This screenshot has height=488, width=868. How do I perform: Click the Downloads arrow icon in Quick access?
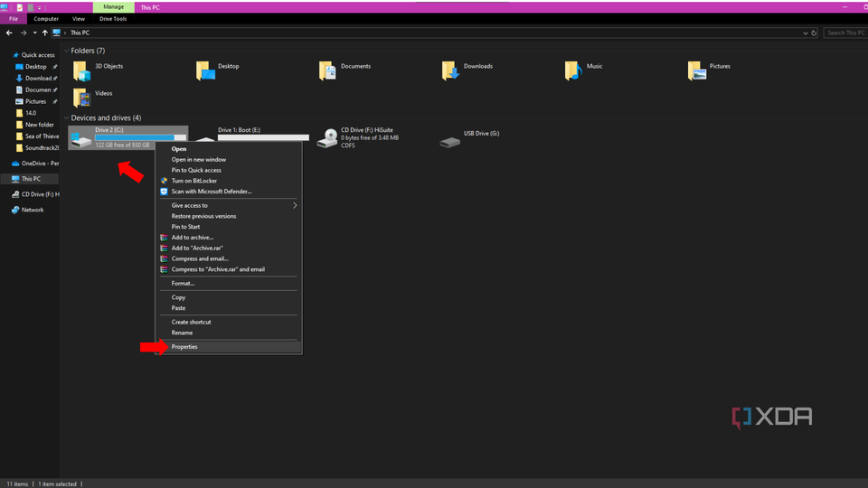(19, 78)
